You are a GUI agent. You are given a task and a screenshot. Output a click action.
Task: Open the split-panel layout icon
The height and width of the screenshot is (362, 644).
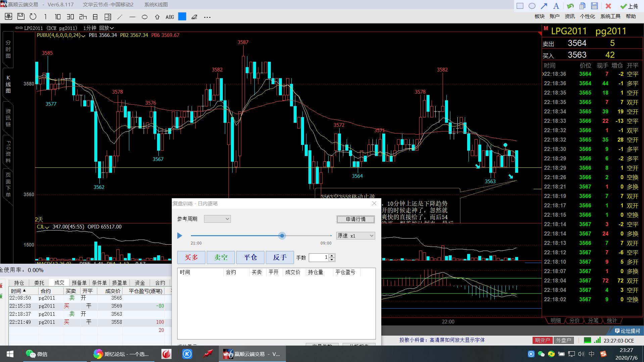point(108,17)
